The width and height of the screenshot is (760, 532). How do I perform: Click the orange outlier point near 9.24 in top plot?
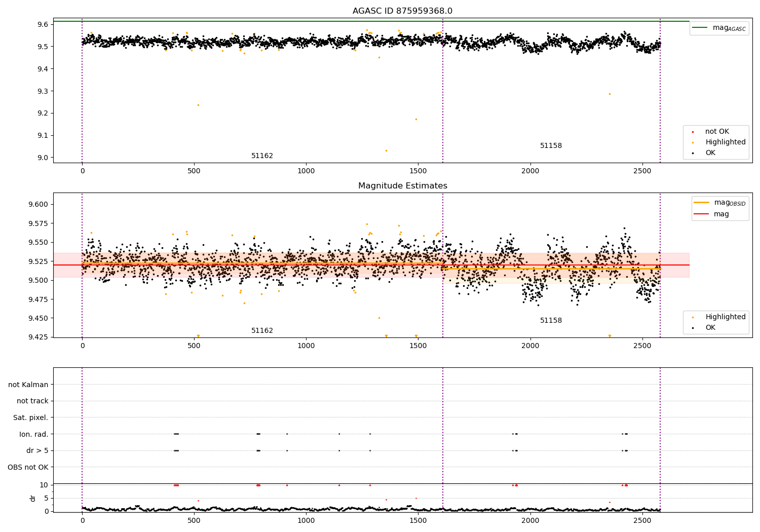coord(198,105)
